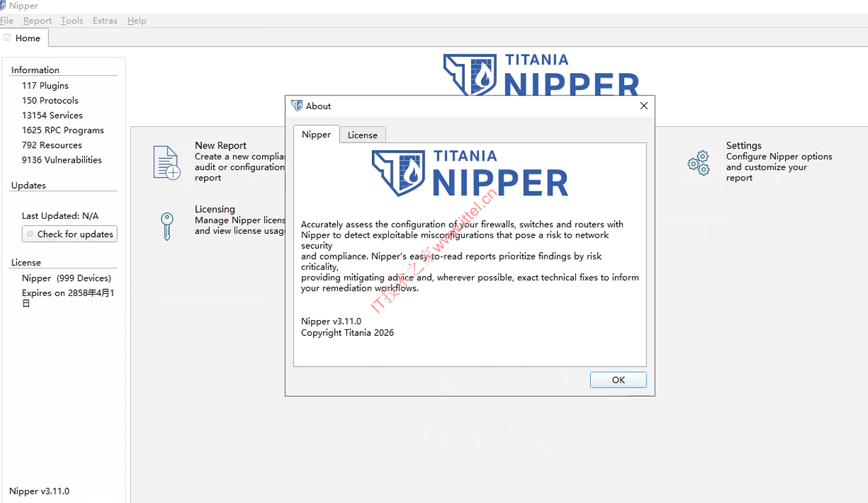Viewport: 868px width, 503px height.
Task: Click the Nipper icon in About title bar
Action: (297, 106)
